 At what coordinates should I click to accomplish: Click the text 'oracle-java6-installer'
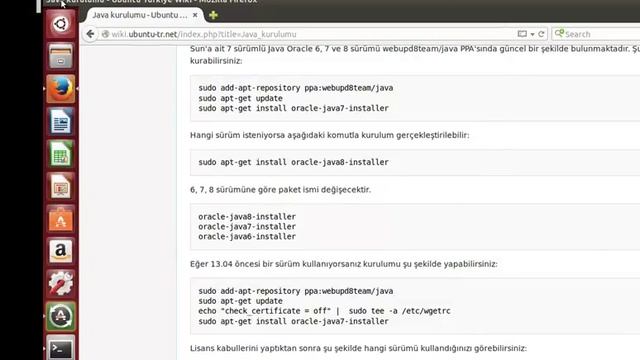click(247, 236)
